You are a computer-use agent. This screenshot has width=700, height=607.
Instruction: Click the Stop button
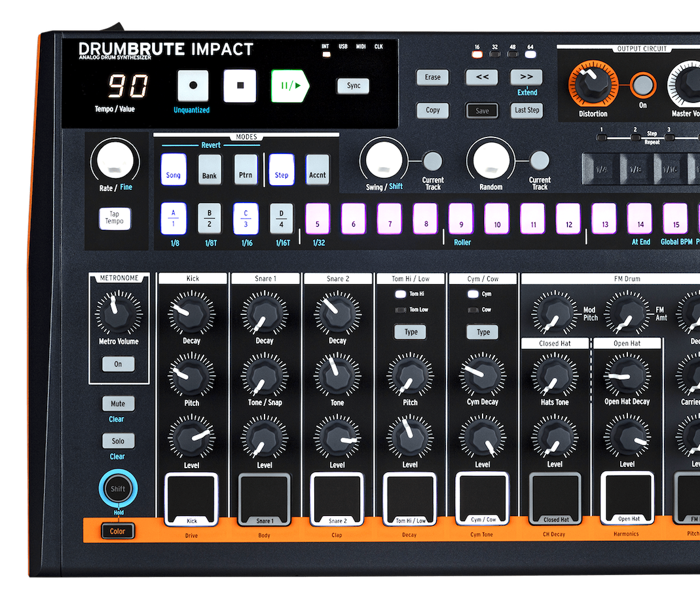coord(240,86)
